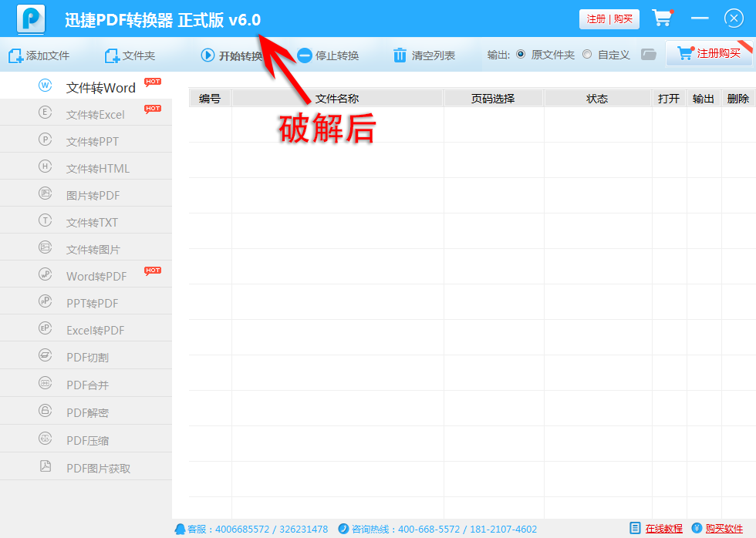
Task: Click the 注册|购买 button
Action: (x=609, y=18)
